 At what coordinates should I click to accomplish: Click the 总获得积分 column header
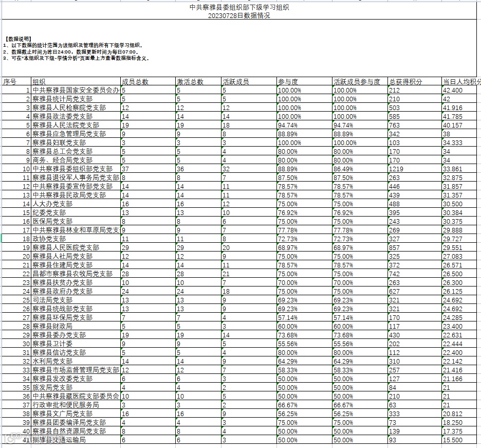tap(415, 81)
